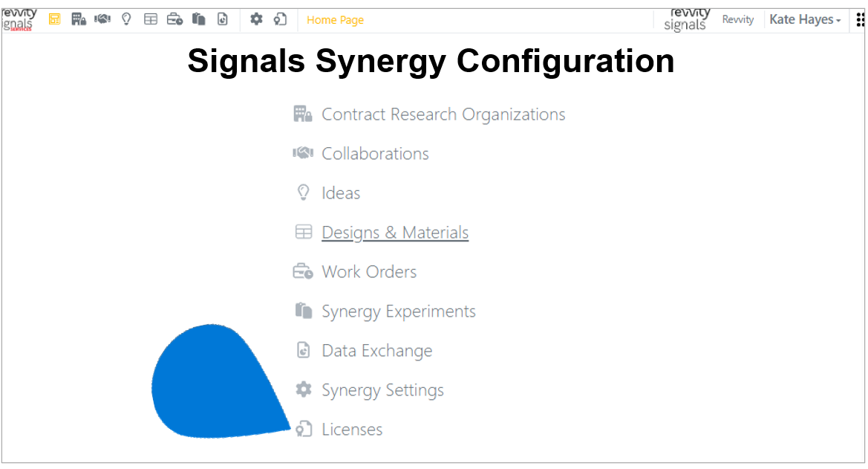Open Synergy Settings link
This screenshot has height=469, width=868.
382,389
